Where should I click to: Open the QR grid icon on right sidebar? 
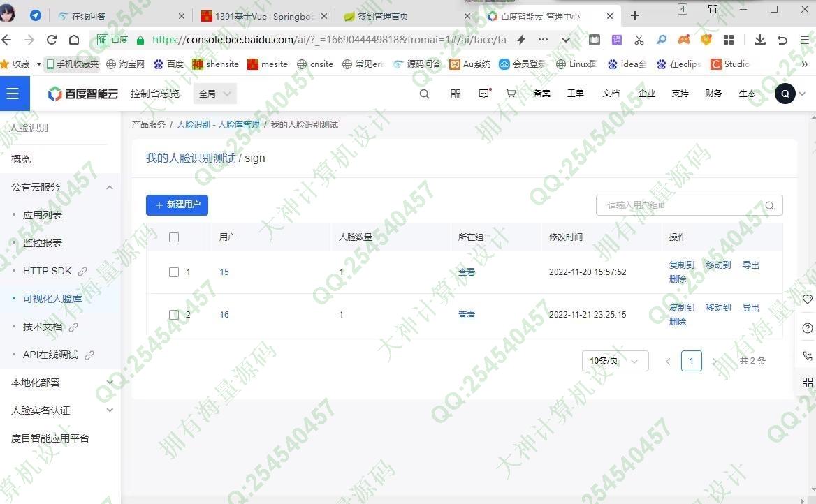(807, 383)
